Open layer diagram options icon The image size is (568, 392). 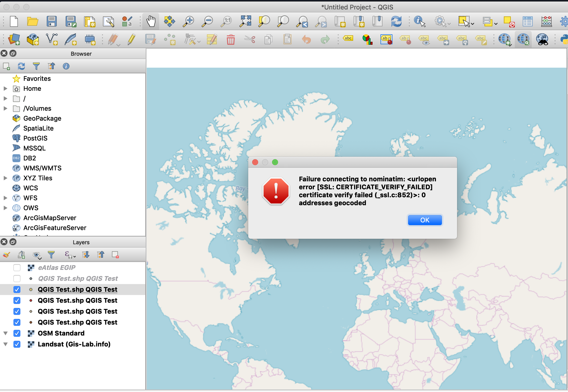point(367,39)
